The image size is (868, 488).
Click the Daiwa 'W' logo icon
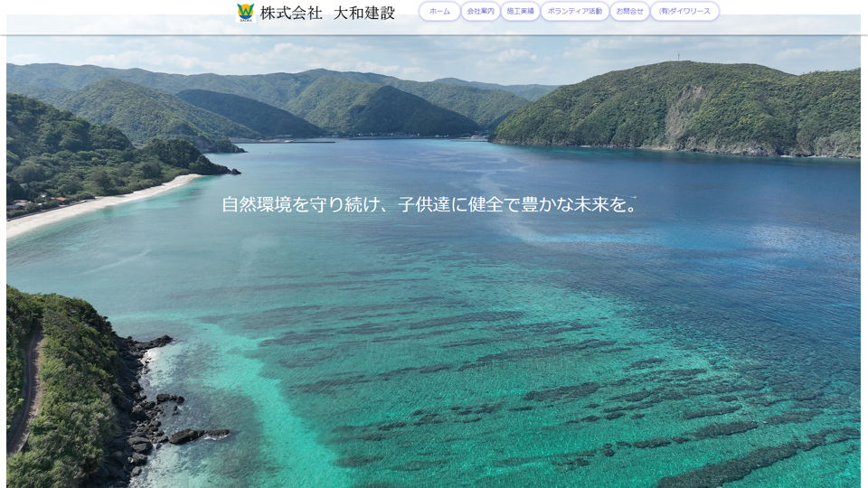coord(245,12)
